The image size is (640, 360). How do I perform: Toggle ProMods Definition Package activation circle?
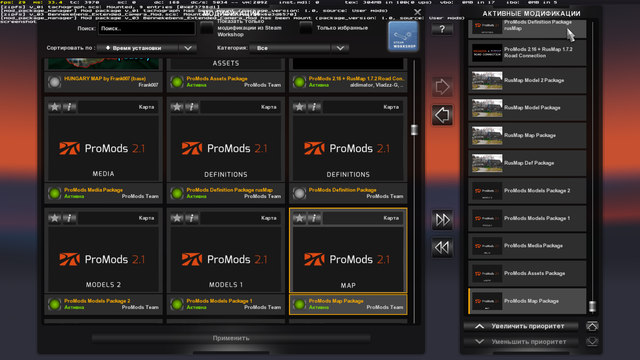click(299, 193)
